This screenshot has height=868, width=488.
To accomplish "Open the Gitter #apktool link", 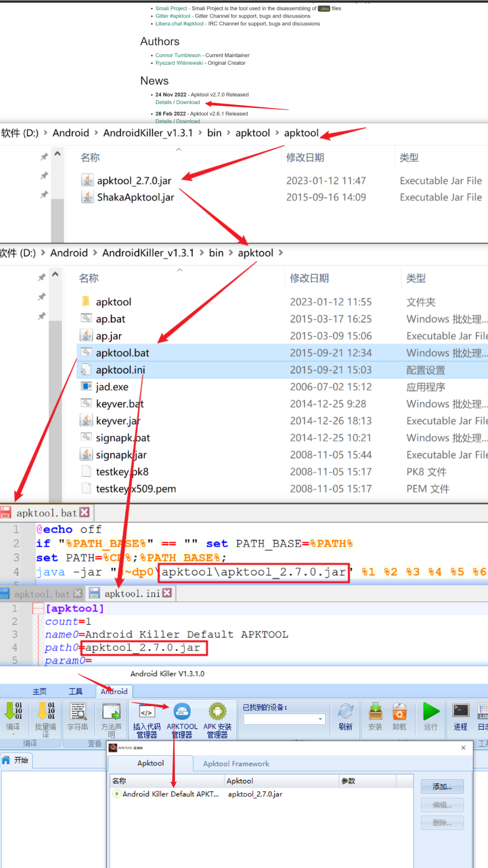I will pos(173,16).
